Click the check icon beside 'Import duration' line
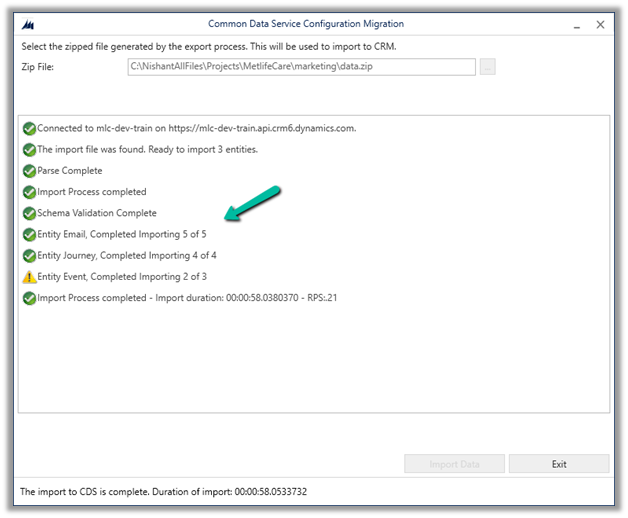 click(29, 298)
